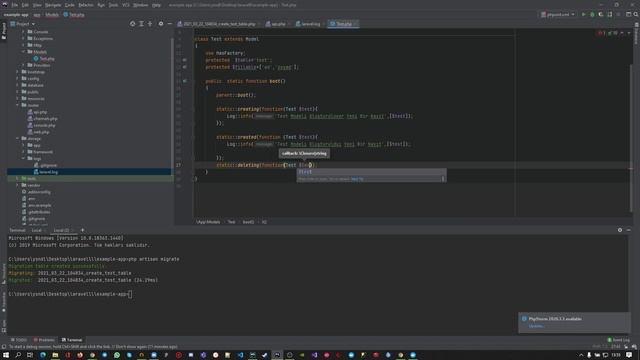
Task: Open the View menu
Action: point(37,5)
